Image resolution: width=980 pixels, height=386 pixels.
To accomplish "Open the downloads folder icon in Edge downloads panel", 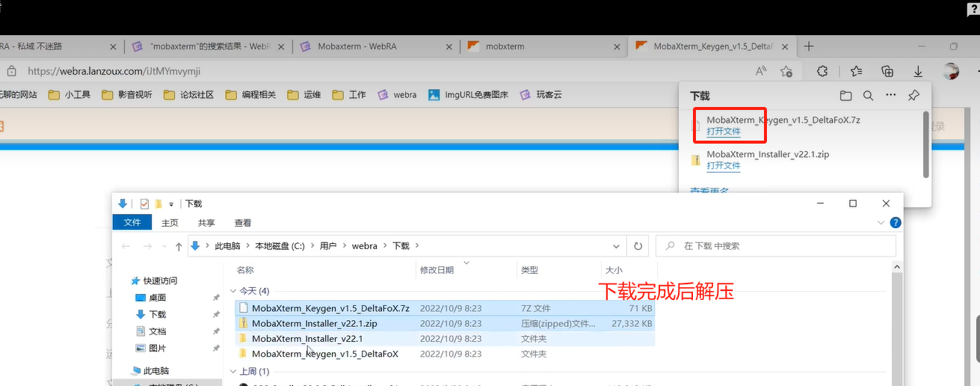I will [x=845, y=96].
